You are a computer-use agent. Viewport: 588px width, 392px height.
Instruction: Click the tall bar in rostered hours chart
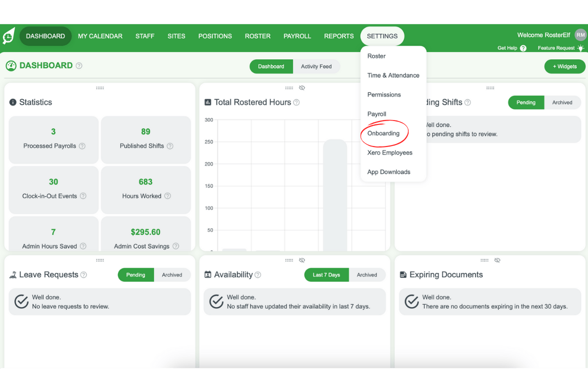[335, 195]
